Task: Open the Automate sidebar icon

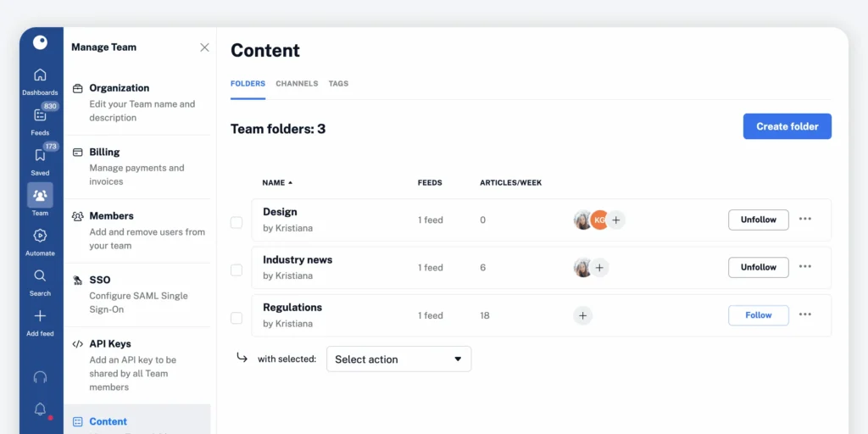Action: [40, 236]
